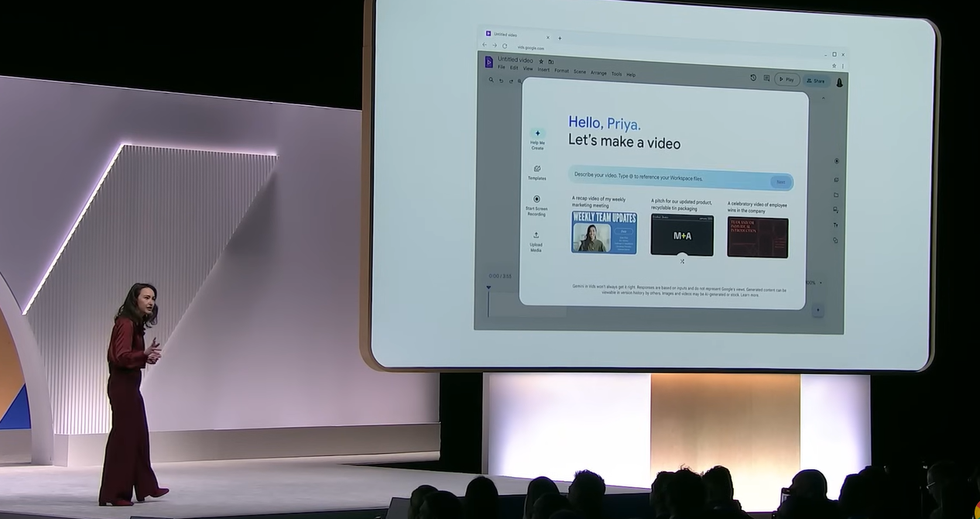Viewport: 980px width, 519px height.
Task: Click the Next button in prompt bar
Action: click(780, 182)
